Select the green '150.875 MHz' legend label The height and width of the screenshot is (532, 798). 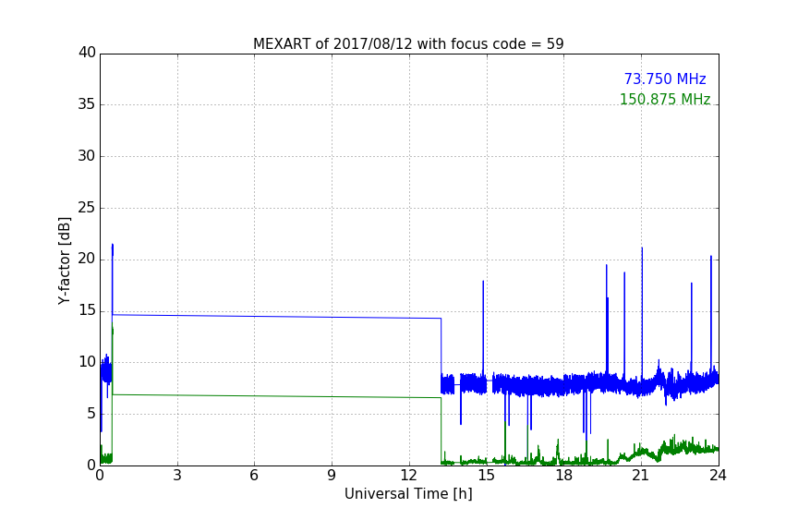pos(665,99)
